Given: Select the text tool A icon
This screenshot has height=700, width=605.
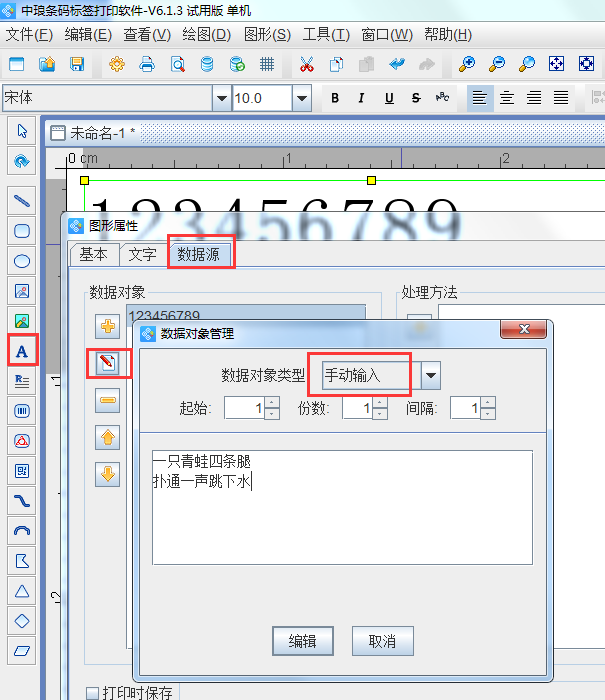Looking at the screenshot, I should coord(22,351).
